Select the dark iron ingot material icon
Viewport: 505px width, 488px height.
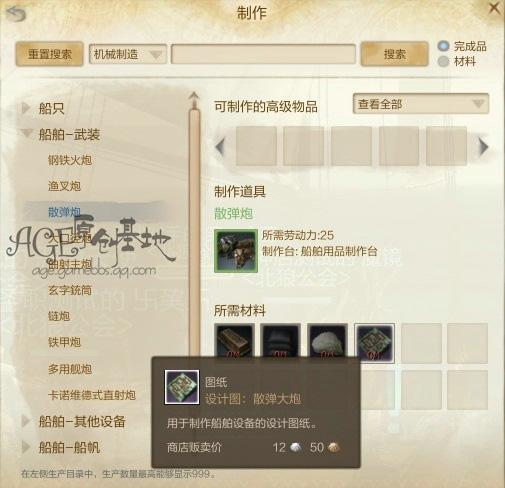point(281,341)
